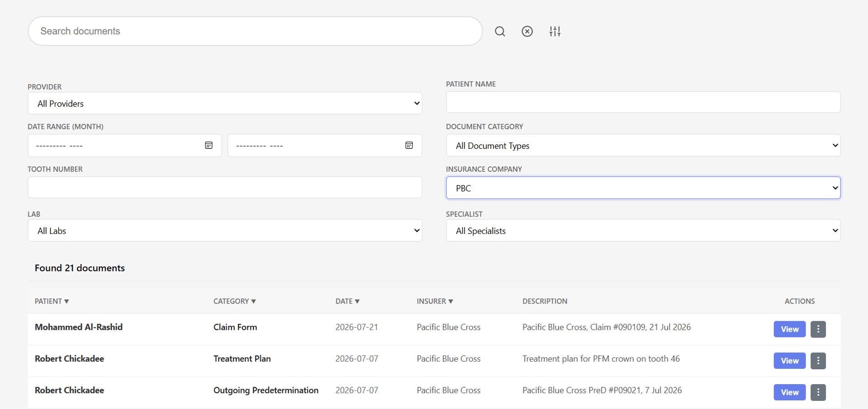This screenshot has width=868, height=409.
Task: Sort the table by Date column
Action: tap(348, 301)
